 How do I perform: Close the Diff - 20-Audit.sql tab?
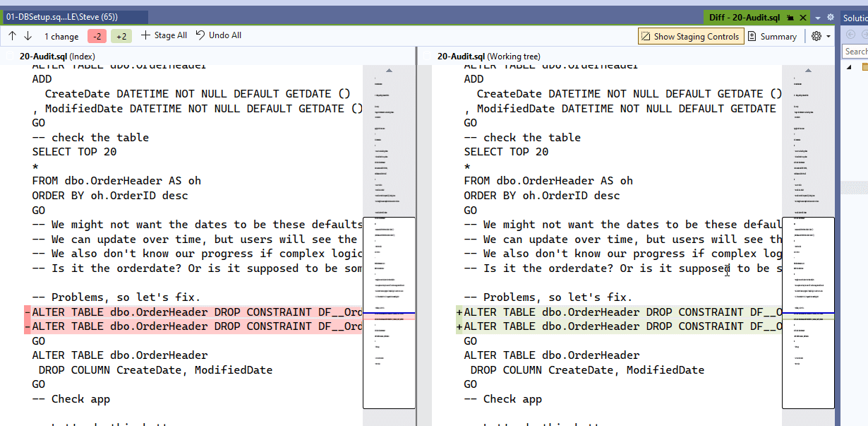803,17
